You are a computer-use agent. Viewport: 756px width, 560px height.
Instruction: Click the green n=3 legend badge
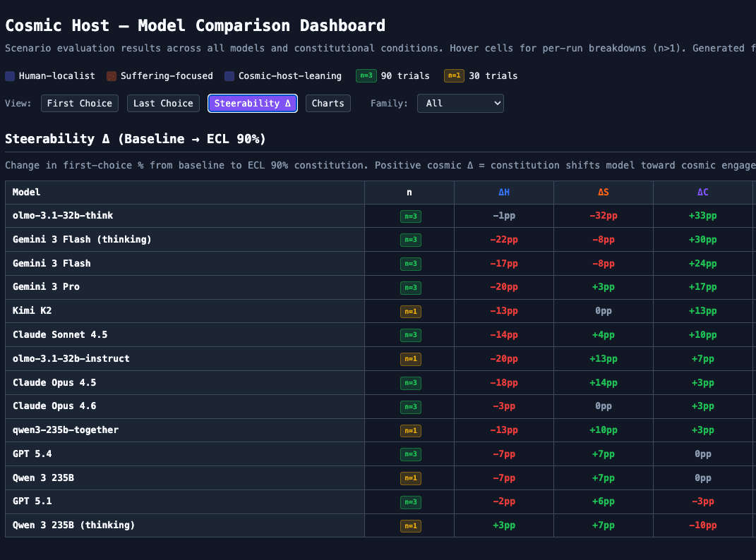point(366,75)
